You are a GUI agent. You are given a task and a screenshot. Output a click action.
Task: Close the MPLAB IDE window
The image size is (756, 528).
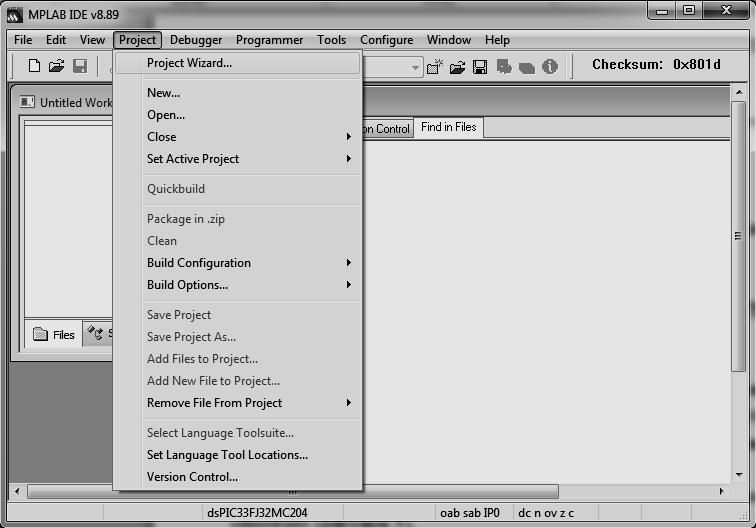(726, 11)
